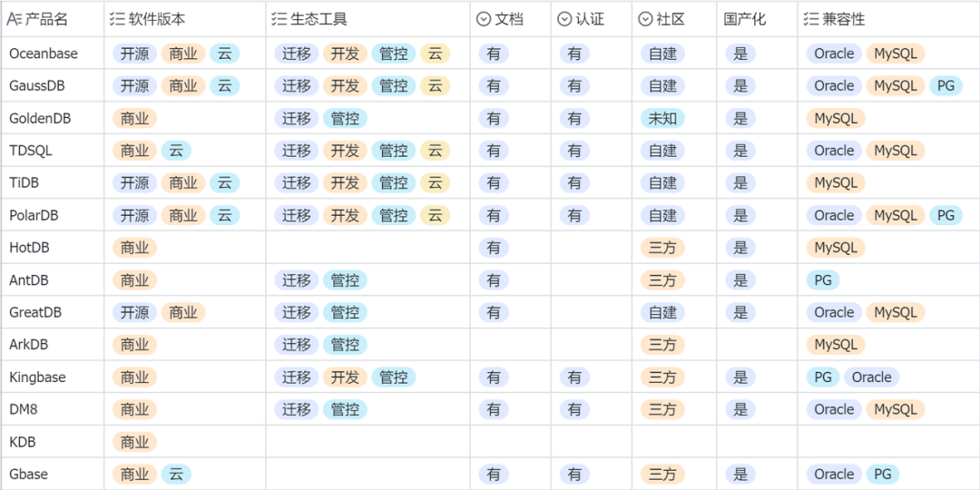Viewport: 980px width, 490px height.
Task: Click the multi-select icon beside 生态工具
Action: pyautogui.click(x=279, y=19)
